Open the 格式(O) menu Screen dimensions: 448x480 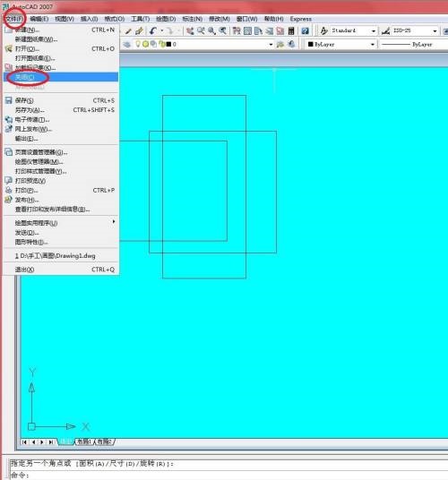pos(114,19)
